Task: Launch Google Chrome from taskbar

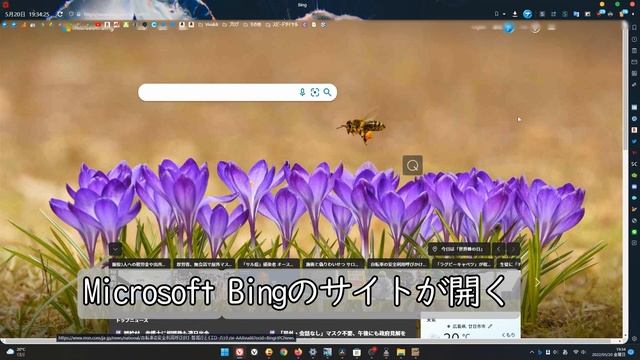Action: [284, 352]
